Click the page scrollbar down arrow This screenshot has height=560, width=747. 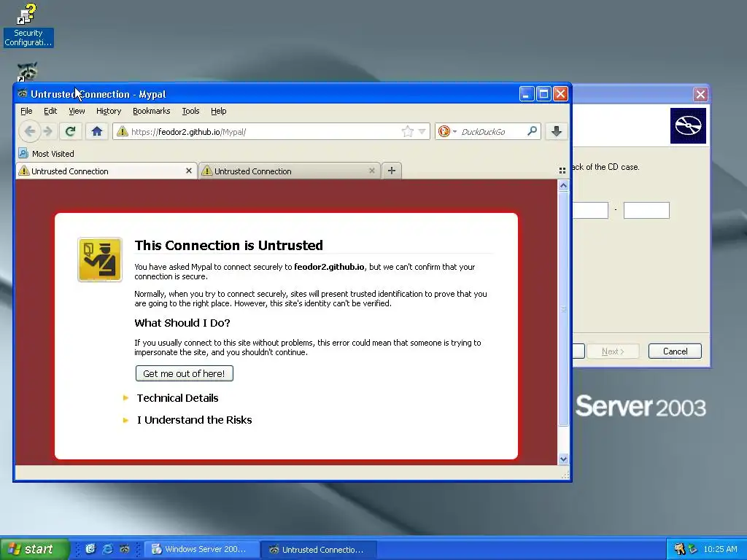tap(563, 459)
